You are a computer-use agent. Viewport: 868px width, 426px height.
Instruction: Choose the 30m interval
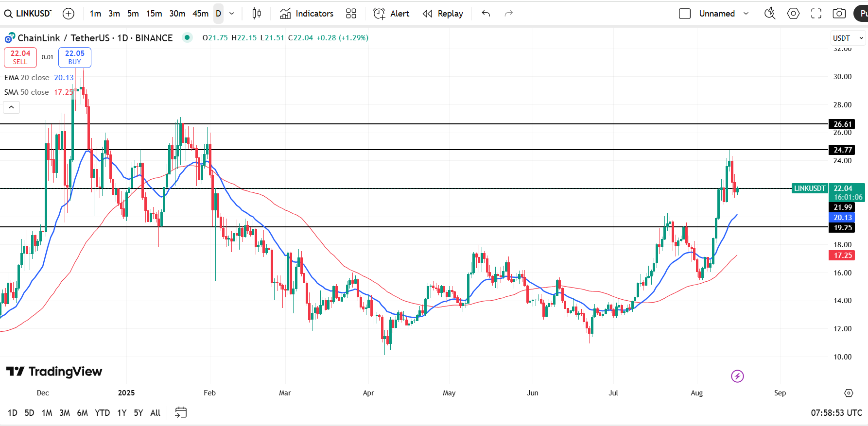click(x=177, y=14)
